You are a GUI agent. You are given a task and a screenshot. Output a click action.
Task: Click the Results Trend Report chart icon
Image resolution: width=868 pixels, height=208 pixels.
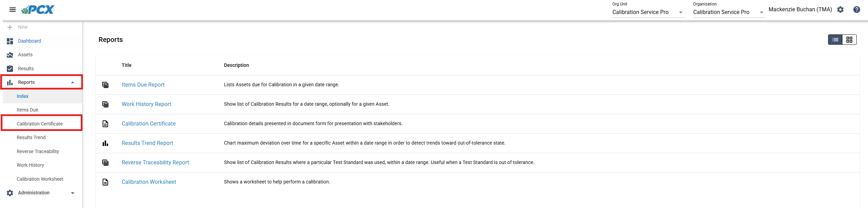pos(105,143)
